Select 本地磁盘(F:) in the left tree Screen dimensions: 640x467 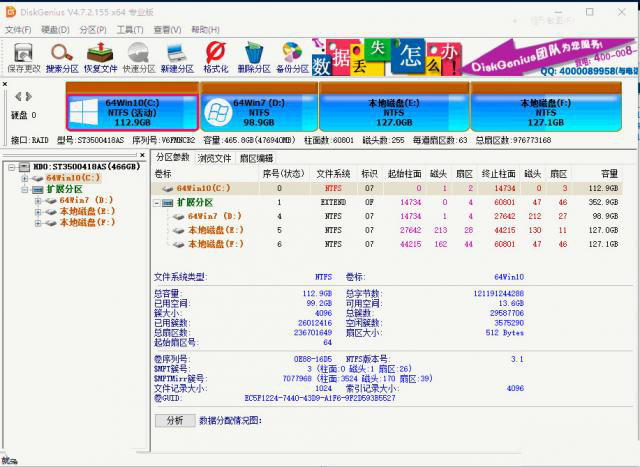88,222
